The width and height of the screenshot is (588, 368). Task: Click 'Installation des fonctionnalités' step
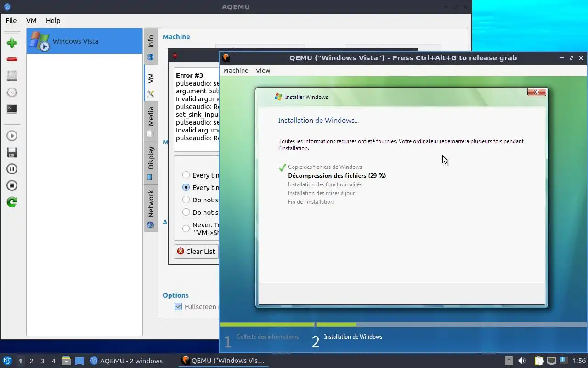click(x=325, y=184)
